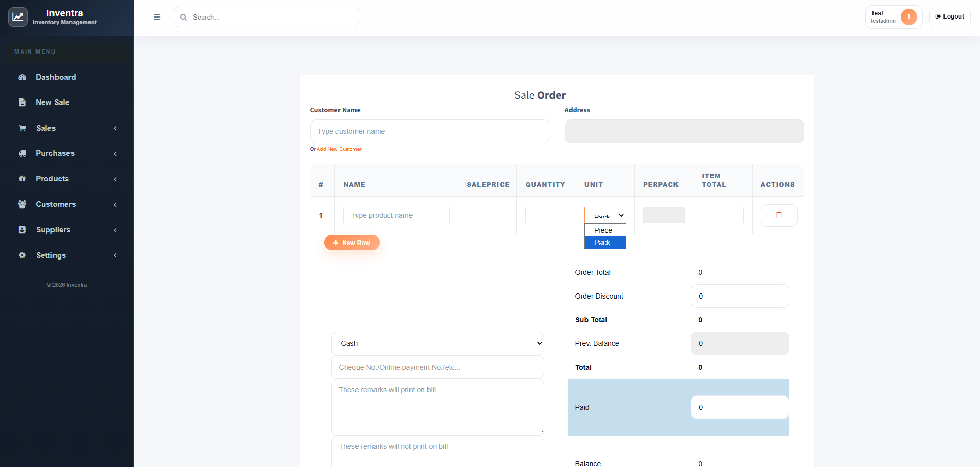Click the Settings gear icon

(22, 255)
